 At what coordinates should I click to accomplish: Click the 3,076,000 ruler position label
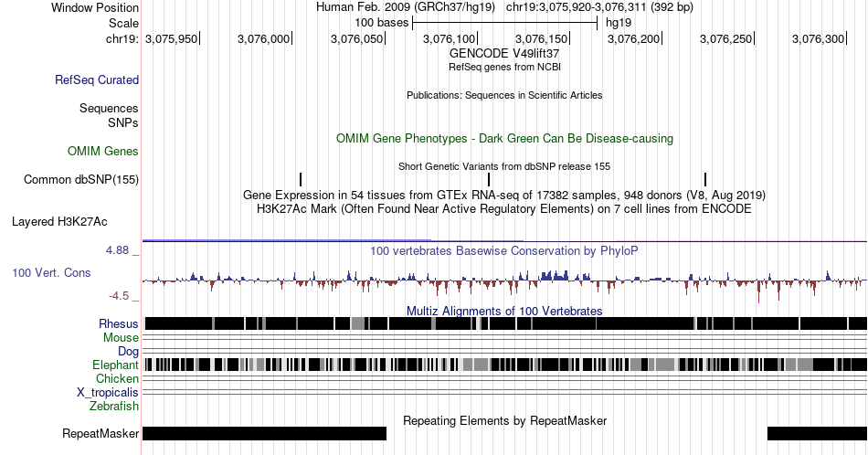pos(263,38)
